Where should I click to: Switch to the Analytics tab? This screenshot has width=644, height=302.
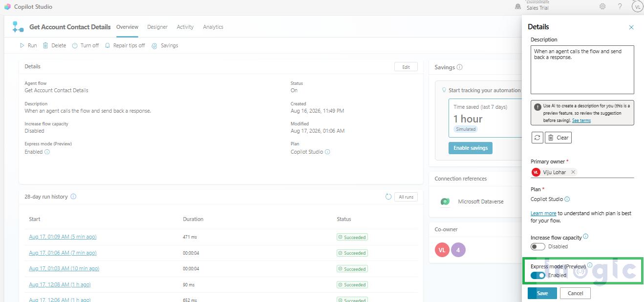coord(213,27)
